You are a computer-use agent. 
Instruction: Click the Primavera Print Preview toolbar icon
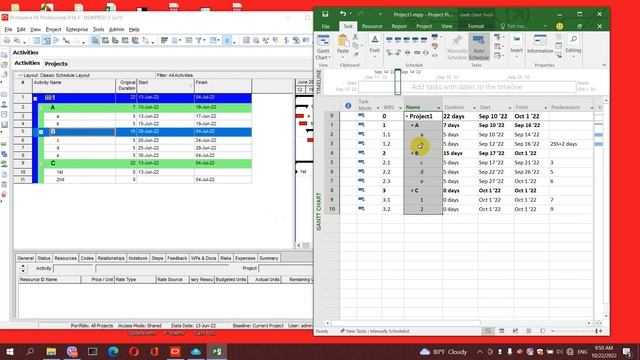point(17,40)
